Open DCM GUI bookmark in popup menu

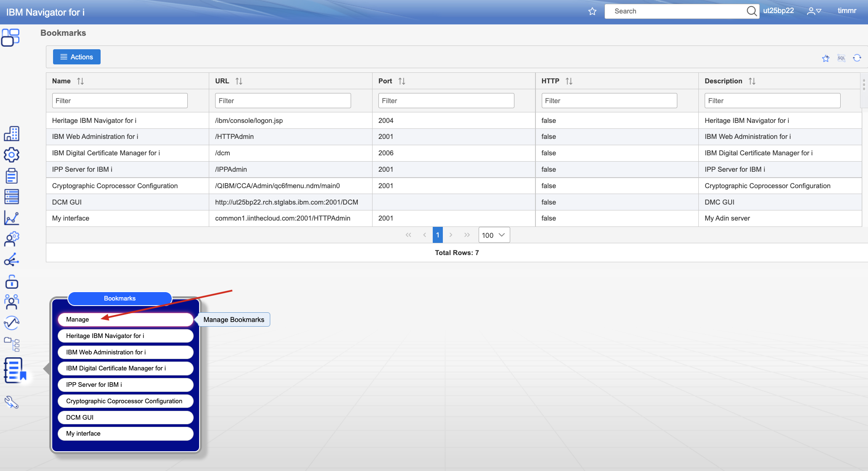125,418
